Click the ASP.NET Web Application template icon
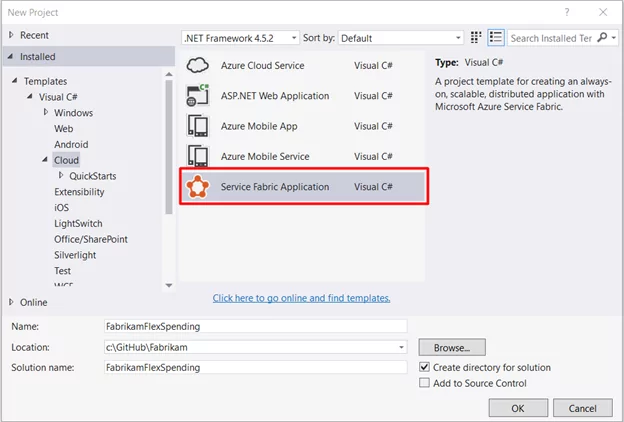 coord(198,96)
